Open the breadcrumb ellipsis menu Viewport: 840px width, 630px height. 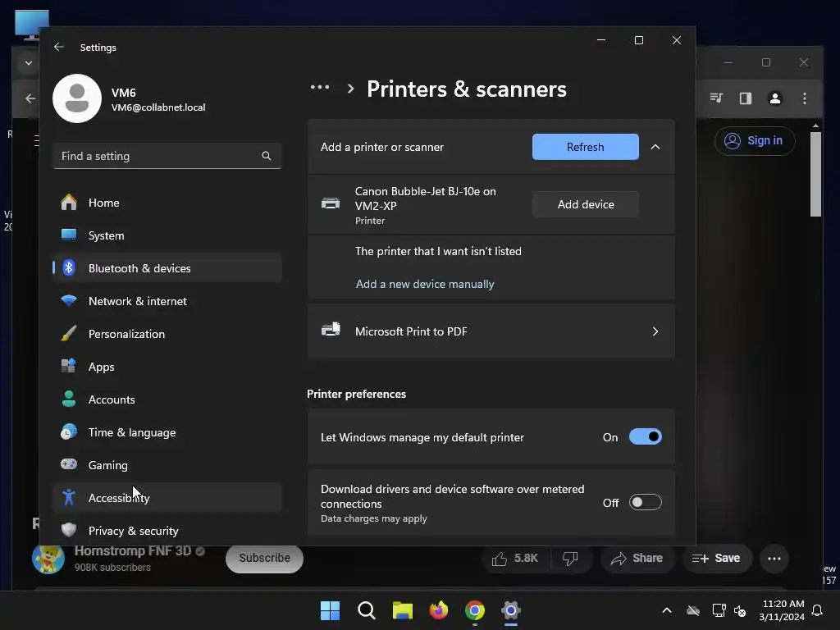(x=320, y=87)
